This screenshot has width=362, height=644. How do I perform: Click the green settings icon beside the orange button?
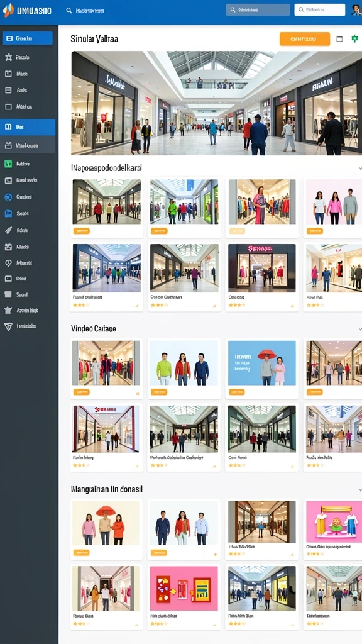point(354,38)
